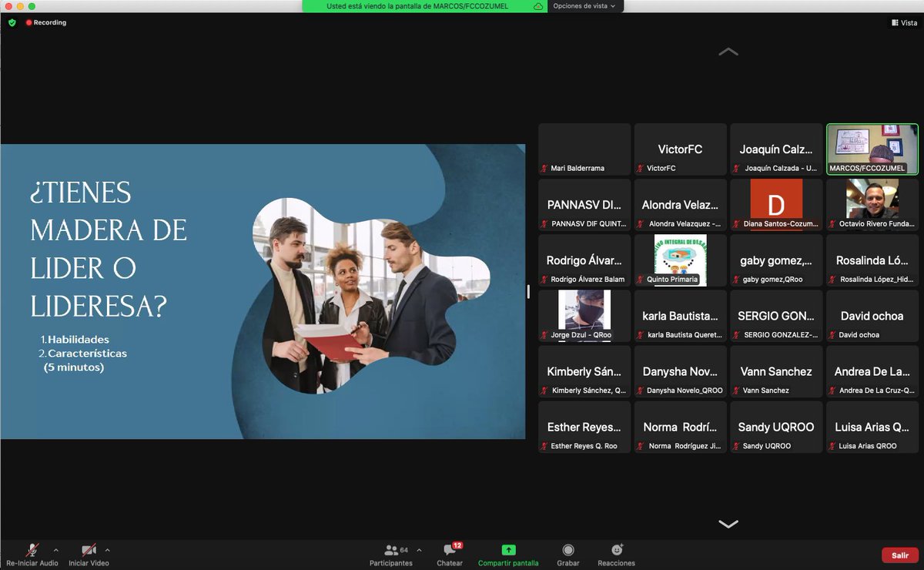Viewport: 924px width, 570px height.
Task: Click the green screen-sharing notice banner
Action: point(425,6)
